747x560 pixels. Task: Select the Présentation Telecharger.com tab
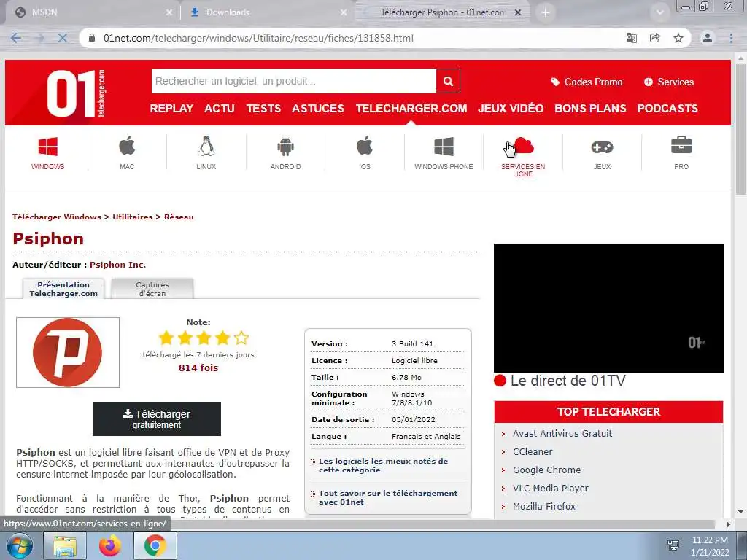(63, 289)
